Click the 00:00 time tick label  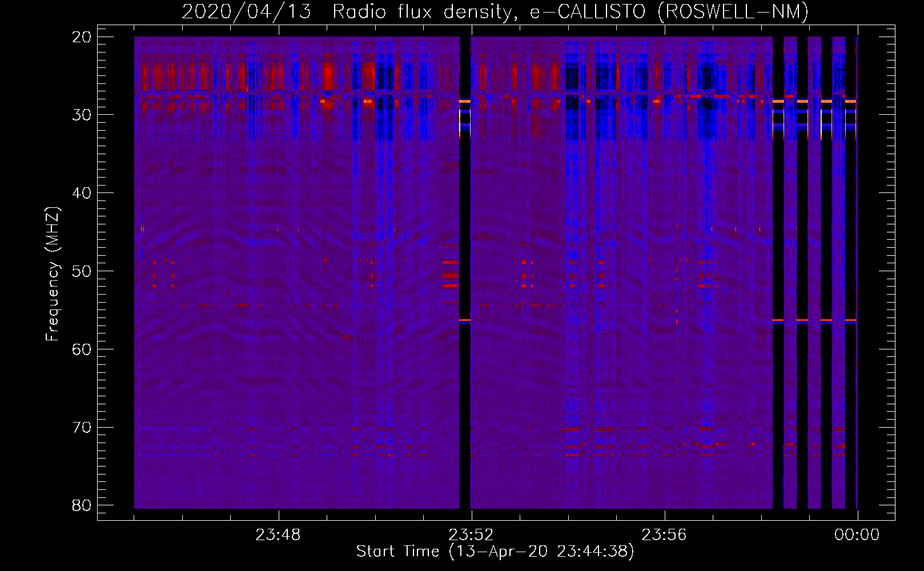pyautogui.click(x=857, y=535)
